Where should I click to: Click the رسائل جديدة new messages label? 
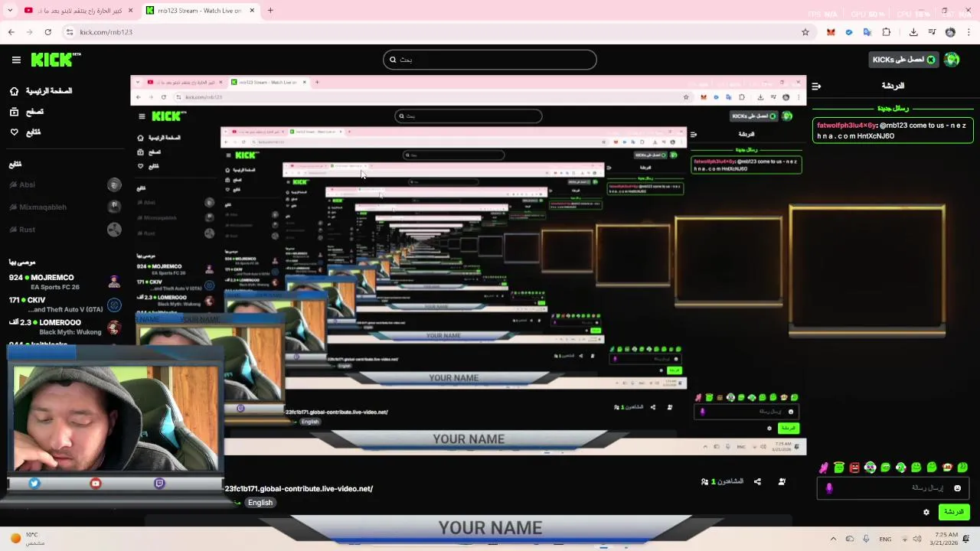tap(893, 109)
